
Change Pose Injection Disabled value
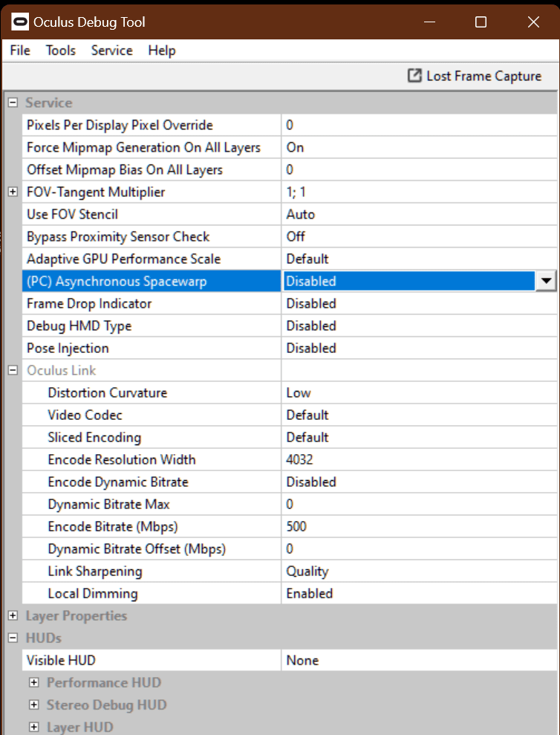(419, 348)
